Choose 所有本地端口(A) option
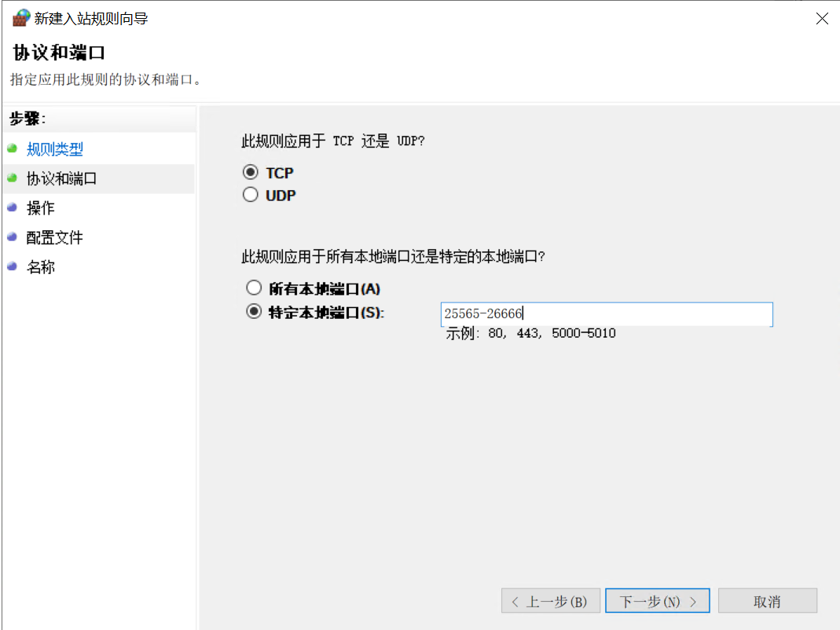The width and height of the screenshot is (840, 630). pos(254,288)
